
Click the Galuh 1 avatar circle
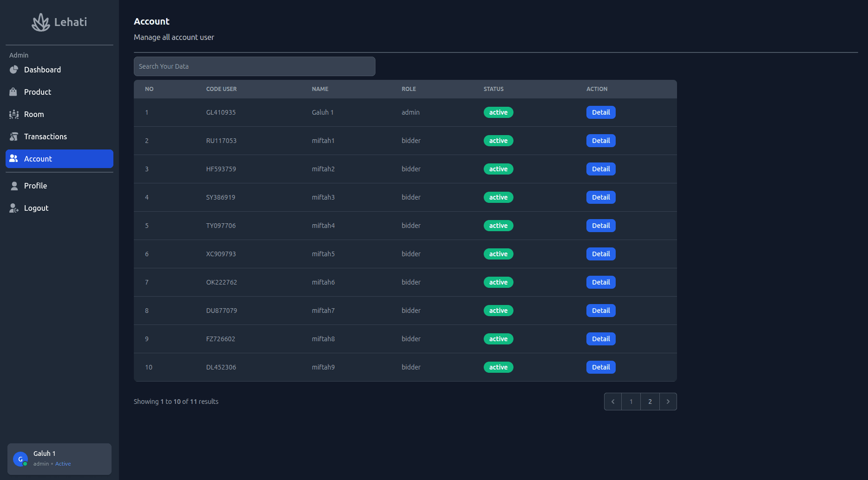point(20,459)
